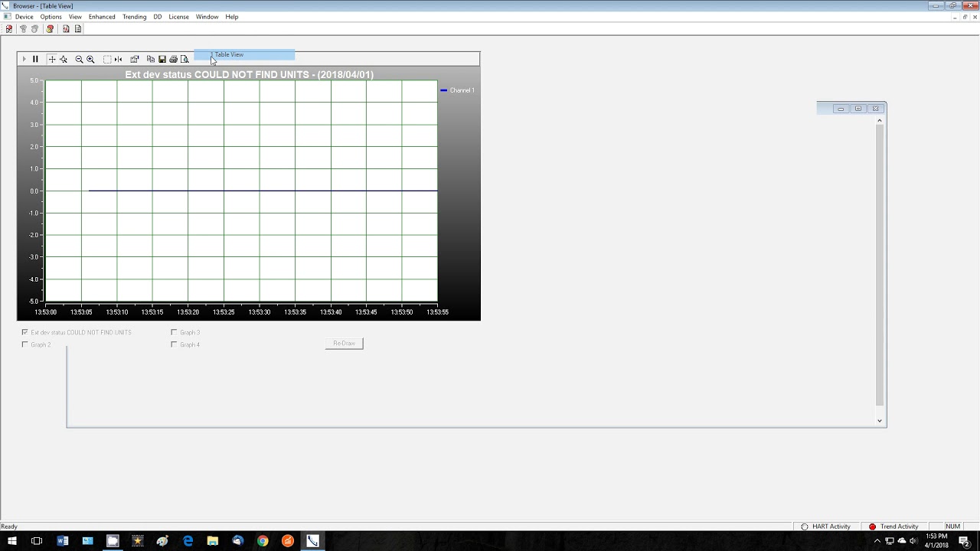
Task: Toggle the Graph 3 checkbox
Action: [174, 332]
